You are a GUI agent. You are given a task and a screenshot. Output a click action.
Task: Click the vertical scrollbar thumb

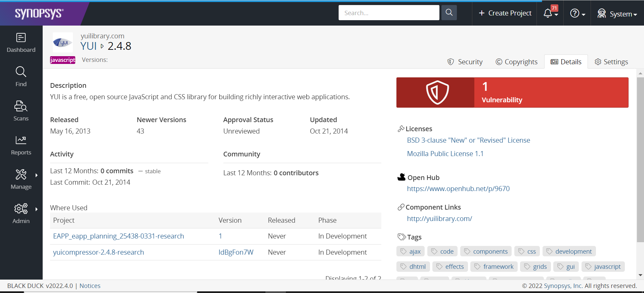pos(640,160)
